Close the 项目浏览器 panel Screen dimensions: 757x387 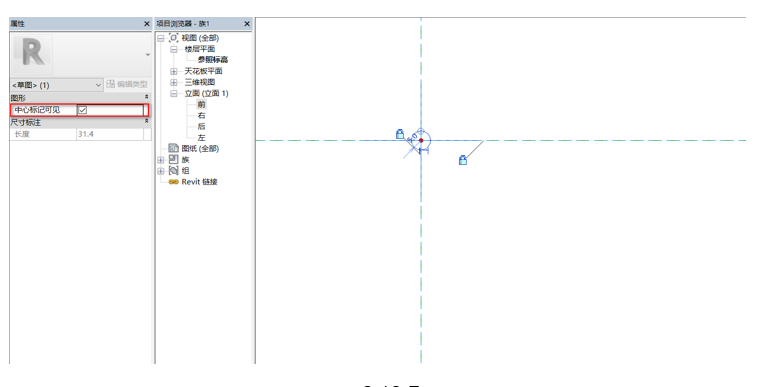(x=247, y=24)
